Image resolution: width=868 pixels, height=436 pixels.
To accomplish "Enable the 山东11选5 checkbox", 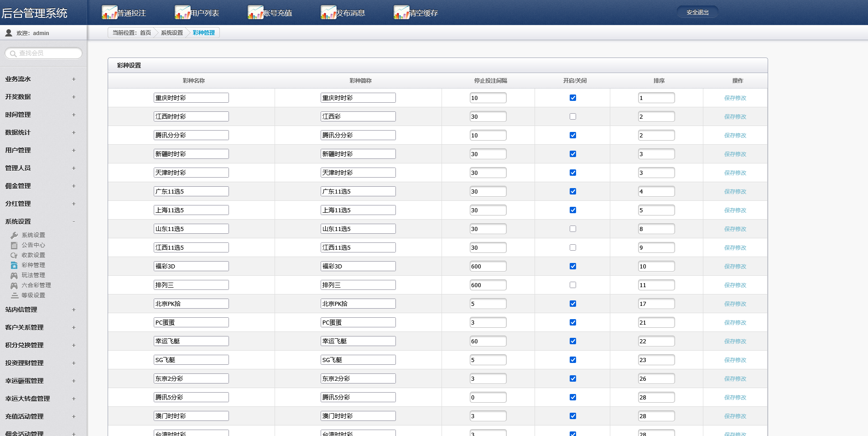I will 573,229.
